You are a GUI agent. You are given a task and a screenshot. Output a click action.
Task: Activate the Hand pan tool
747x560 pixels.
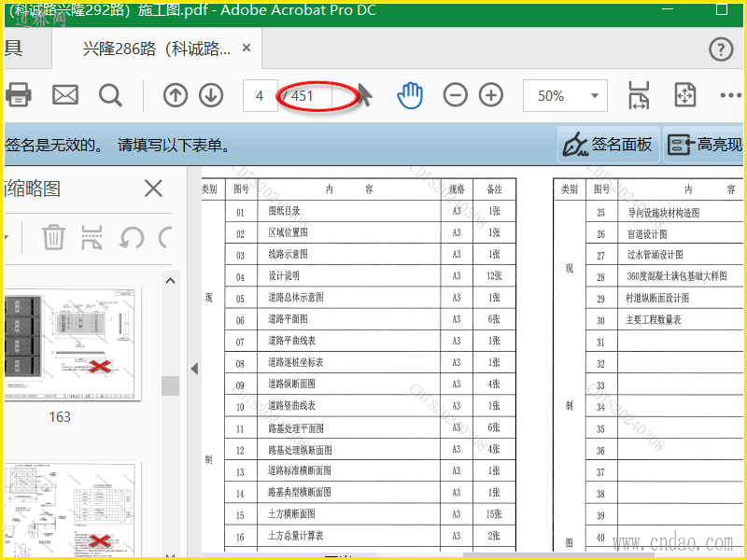pyautogui.click(x=410, y=95)
